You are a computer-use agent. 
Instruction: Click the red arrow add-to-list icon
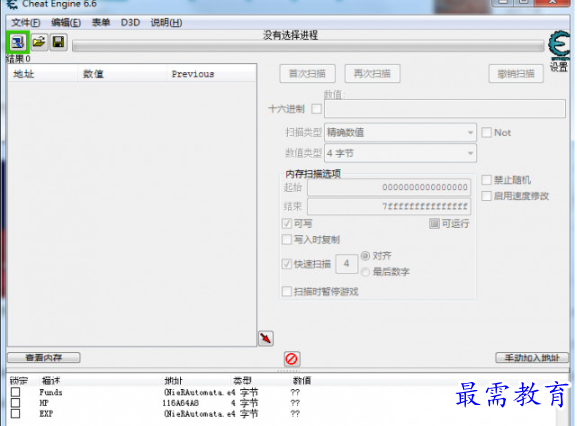coord(266,338)
